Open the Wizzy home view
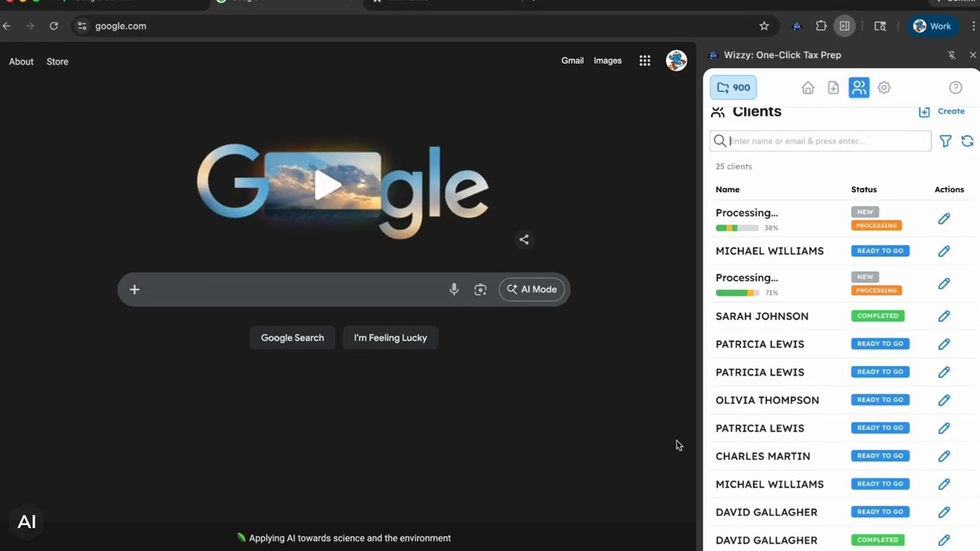This screenshot has height=551, width=980. pyautogui.click(x=808, y=88)
